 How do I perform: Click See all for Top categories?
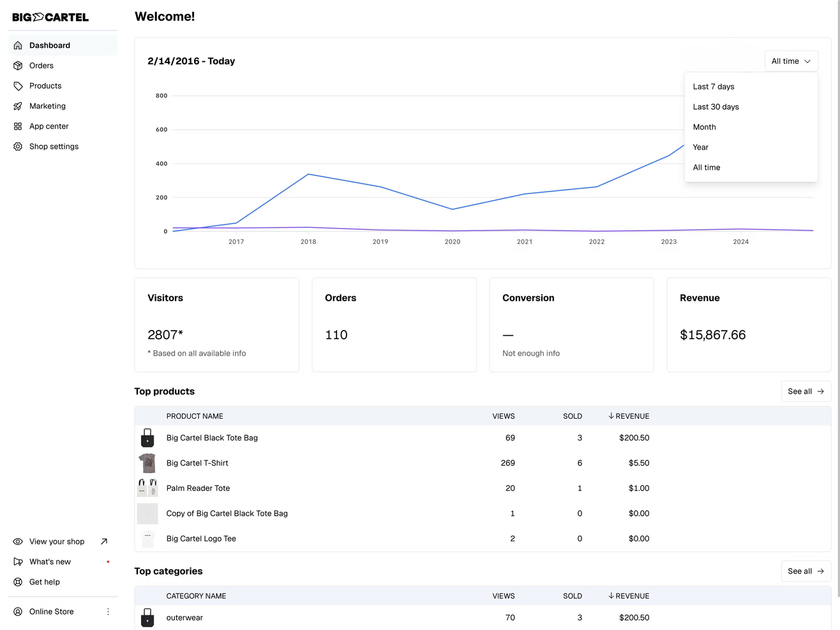pos(806,571)
